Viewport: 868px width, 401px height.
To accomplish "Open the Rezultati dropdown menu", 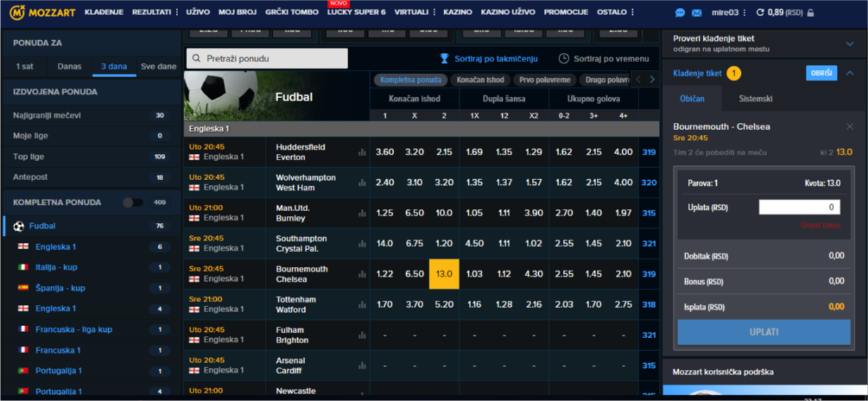I will coord(155,13).
